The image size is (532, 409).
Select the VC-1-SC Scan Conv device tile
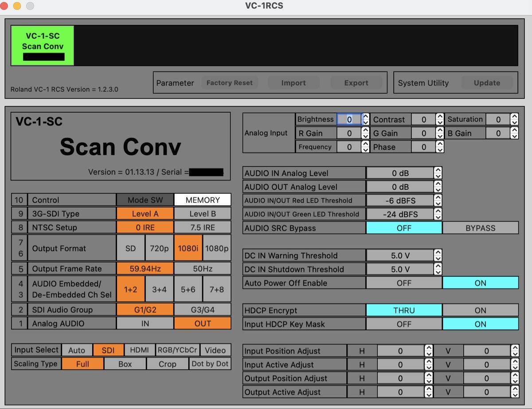click(43, 46)
